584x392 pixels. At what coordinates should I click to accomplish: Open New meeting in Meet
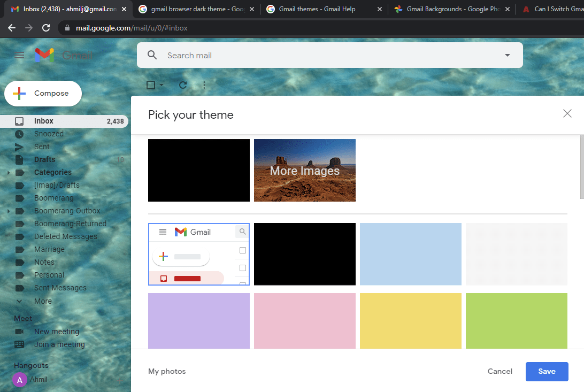pos(57,332)
